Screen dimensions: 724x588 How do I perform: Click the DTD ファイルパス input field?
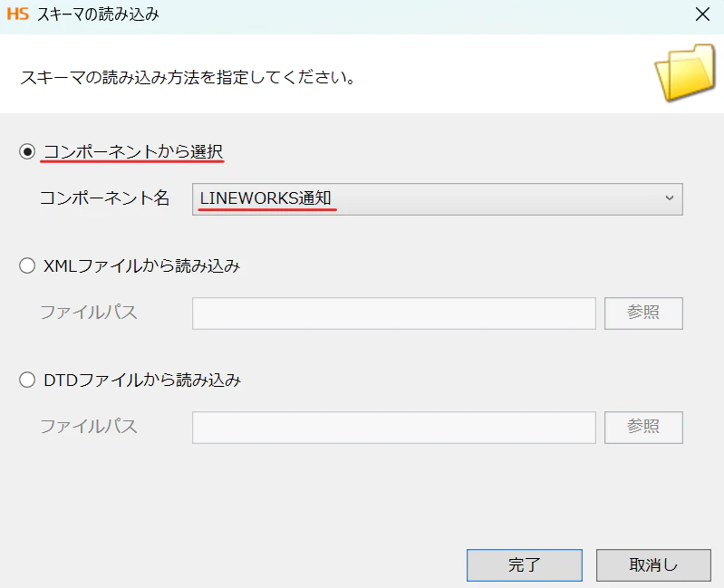coord(394,428)
